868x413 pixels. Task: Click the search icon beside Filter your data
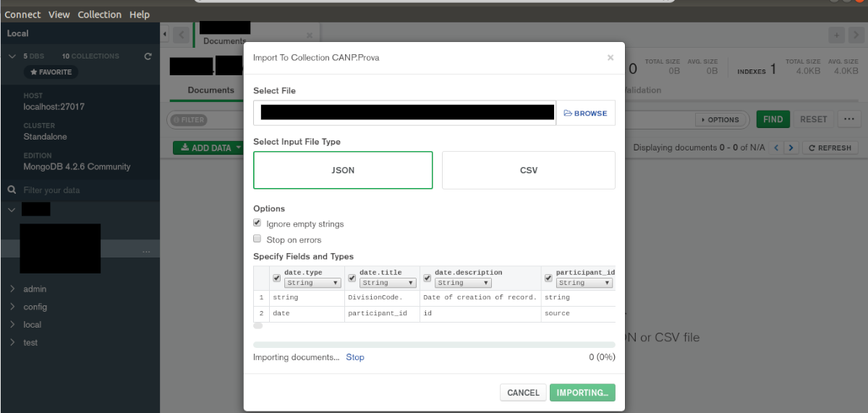[x=12, y=190]
